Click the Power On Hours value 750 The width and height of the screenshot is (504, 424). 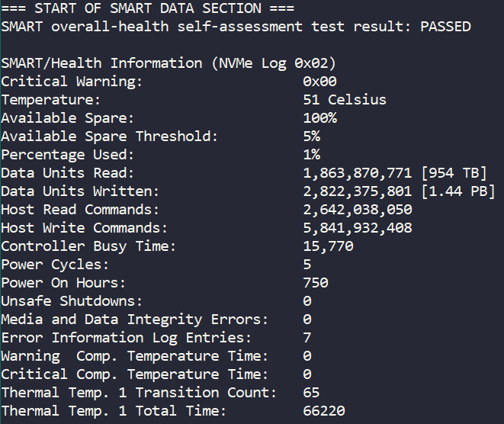[x=316, y=283]
